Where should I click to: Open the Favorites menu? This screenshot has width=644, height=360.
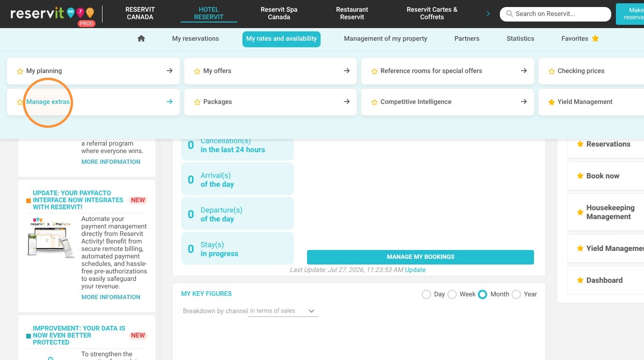pos(580,38)
